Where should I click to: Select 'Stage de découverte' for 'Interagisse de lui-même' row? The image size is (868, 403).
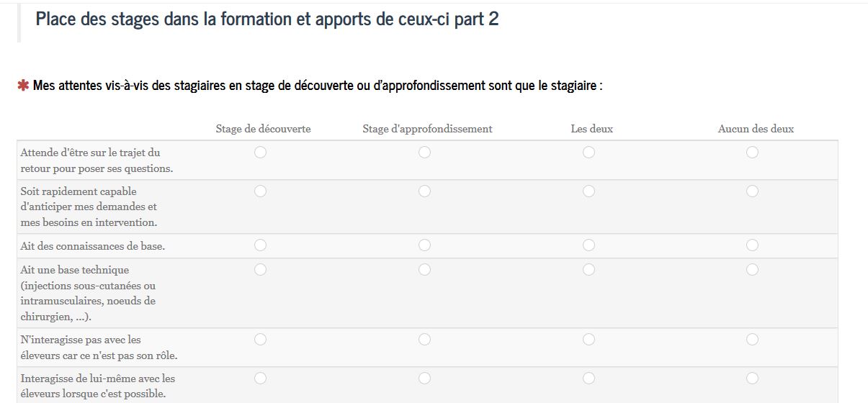[x=260, y=378]
